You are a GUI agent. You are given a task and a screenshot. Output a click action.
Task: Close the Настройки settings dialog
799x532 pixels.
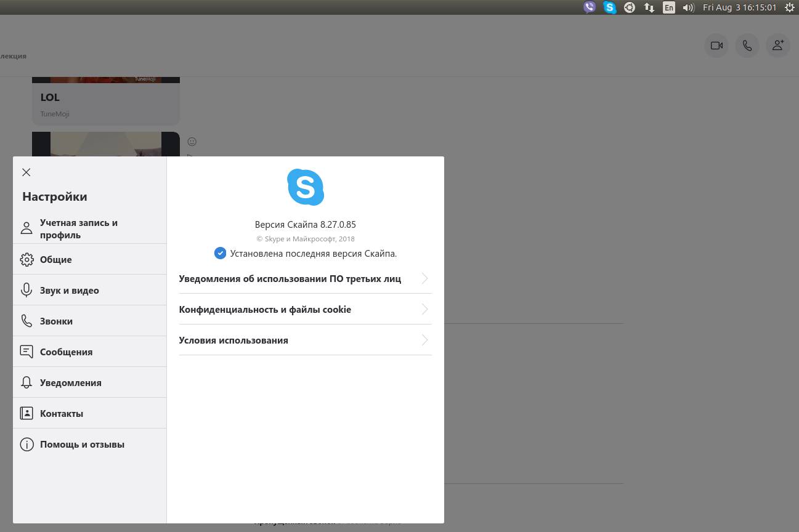26,172
